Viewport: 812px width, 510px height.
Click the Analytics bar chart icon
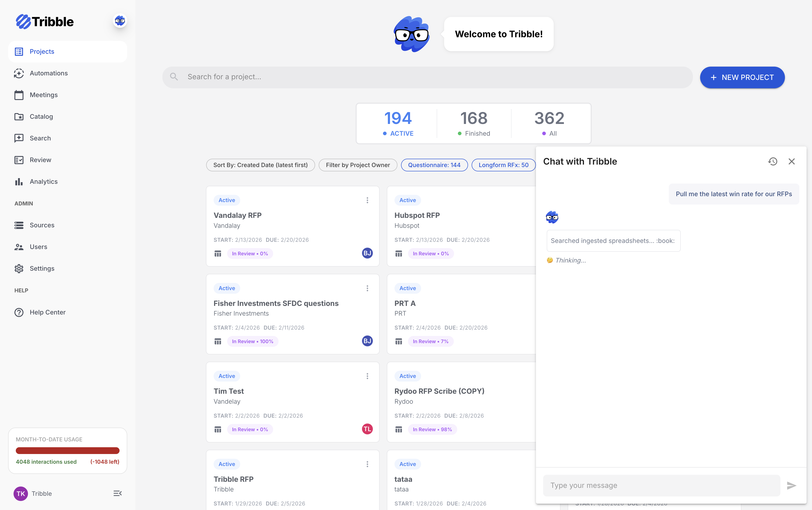pyautogui.click(x=19, y=182)
